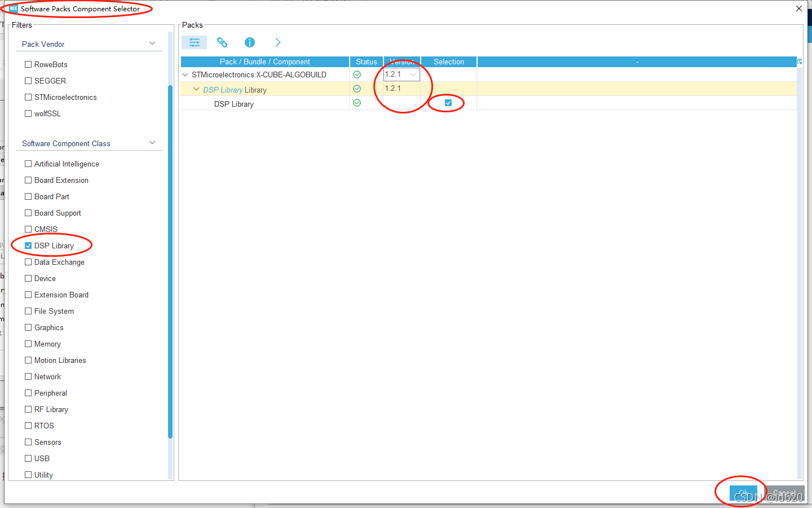The height and width of the screenshot is (508, 812).
Task: Enable the CMSIS class filter
Action: point(28,229)
